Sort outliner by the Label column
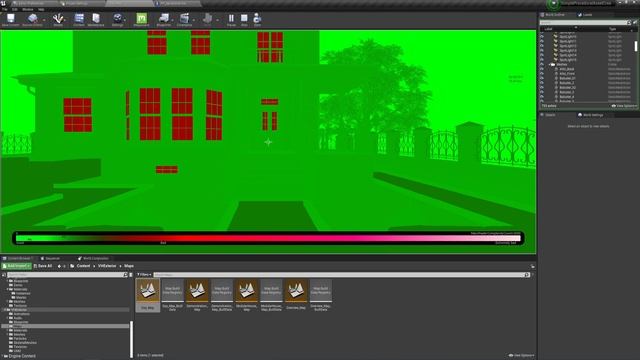Screen dimensions: 640x360 click(x=549, y=29)
